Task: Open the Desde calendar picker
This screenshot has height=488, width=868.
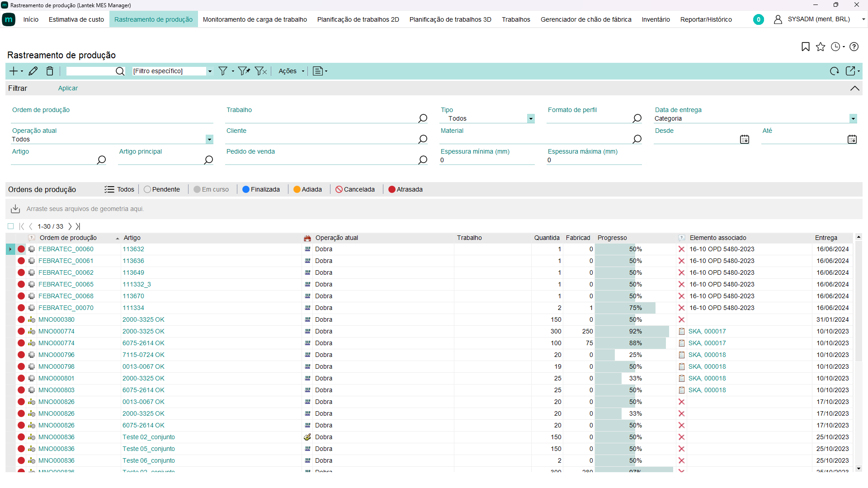Action: click(x=745, y=139)
